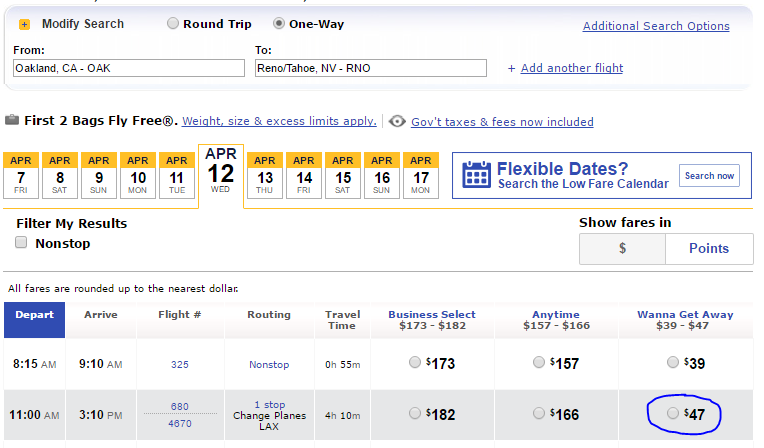Screen dimensions: 764x448
Task: Click Add another flight link
Action: pyautogui.click(x=571, y=68)
